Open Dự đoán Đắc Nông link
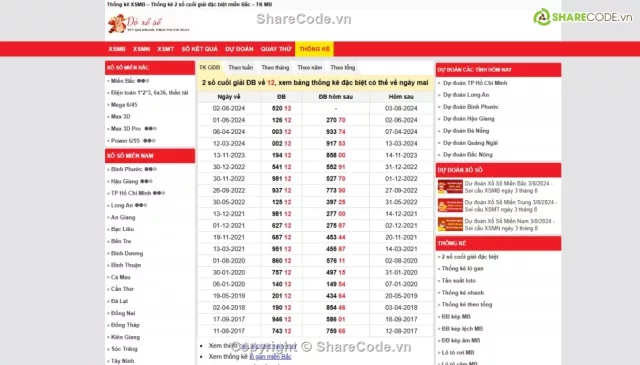640x365 pixels. pos(468,155)
